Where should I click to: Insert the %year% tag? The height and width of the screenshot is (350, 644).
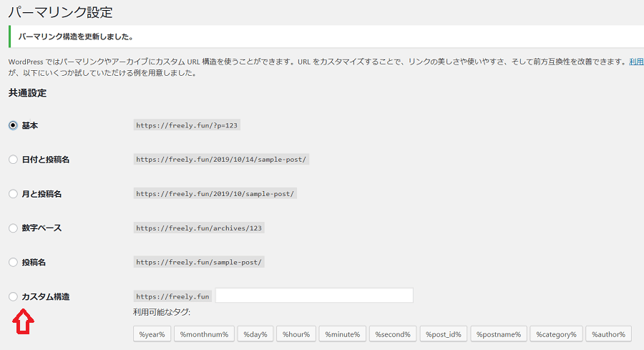[152, 334]
